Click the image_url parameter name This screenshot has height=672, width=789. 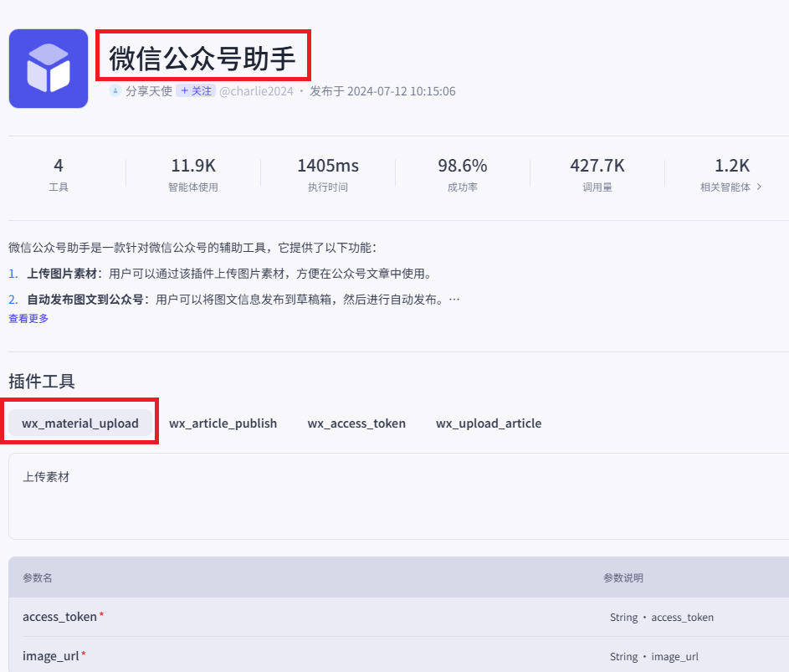pos(51,656)
